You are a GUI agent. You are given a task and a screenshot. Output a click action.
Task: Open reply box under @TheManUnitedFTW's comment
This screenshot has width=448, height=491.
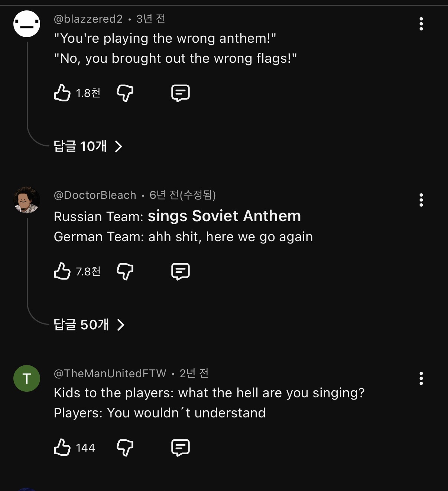click(181, 448)
